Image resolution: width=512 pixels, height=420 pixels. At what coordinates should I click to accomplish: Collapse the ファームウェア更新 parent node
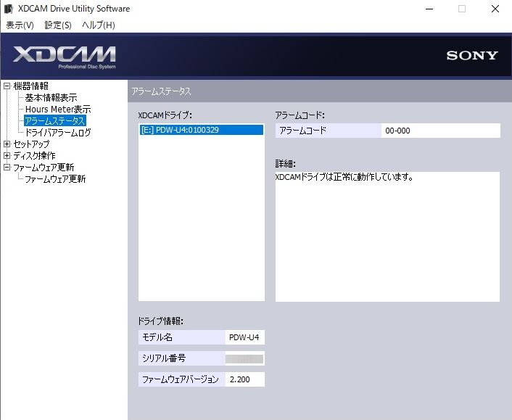[7, 168]
